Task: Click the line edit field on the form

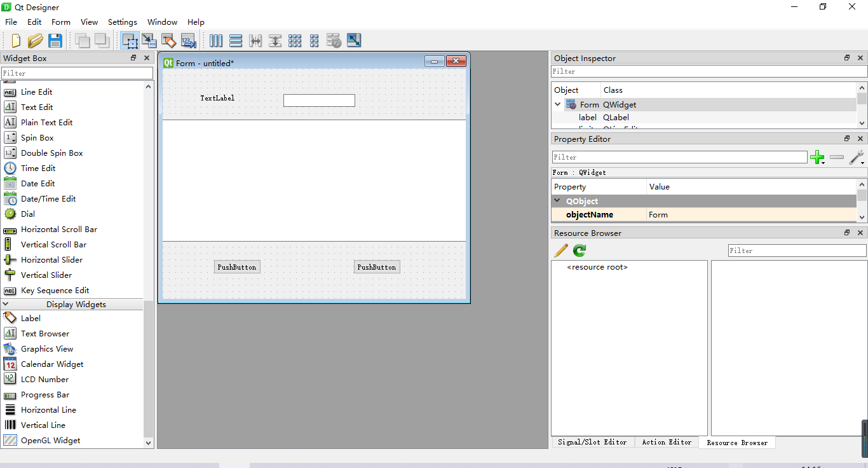Action: tap(319, 100)
